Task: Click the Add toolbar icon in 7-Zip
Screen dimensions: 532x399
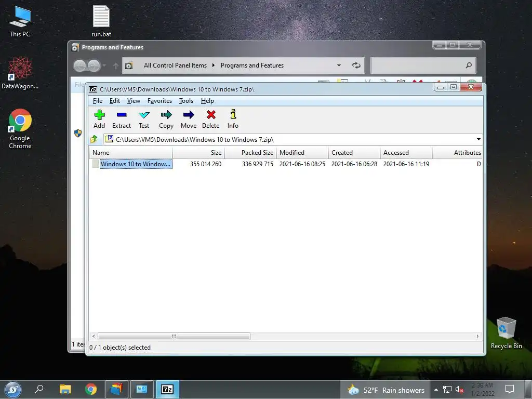Action: pyautogui.click(x=99, y=119)
